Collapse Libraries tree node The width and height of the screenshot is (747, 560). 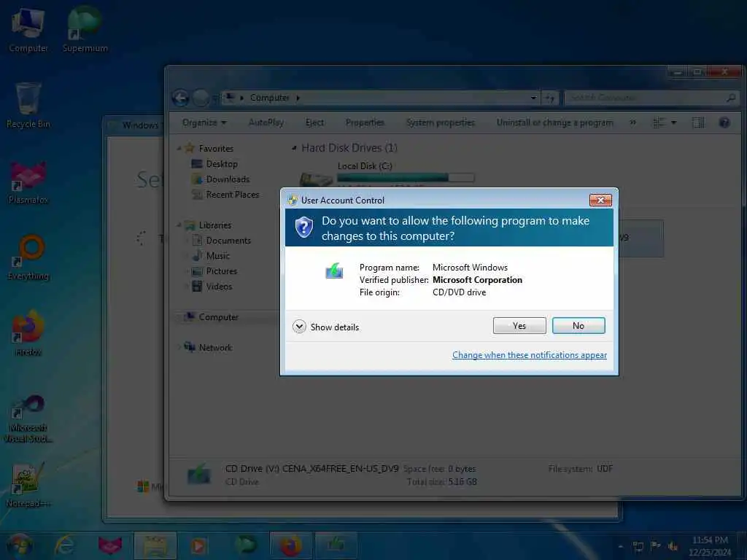click(179, 225)
